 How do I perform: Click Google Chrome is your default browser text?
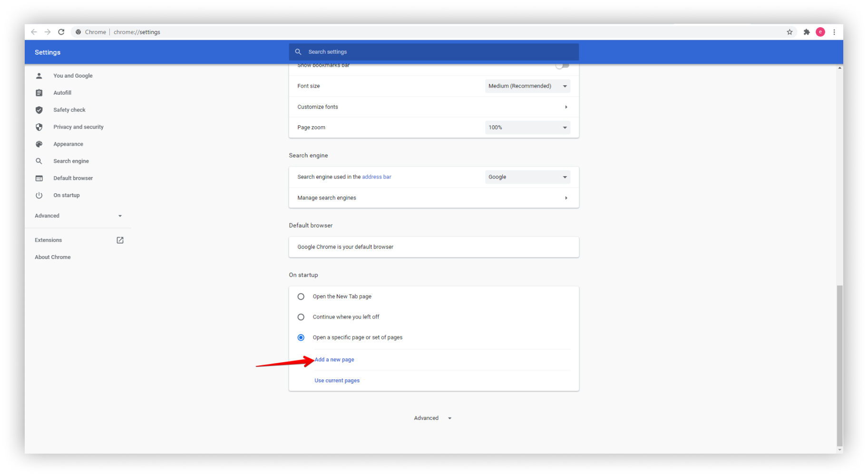click(345, 247)
